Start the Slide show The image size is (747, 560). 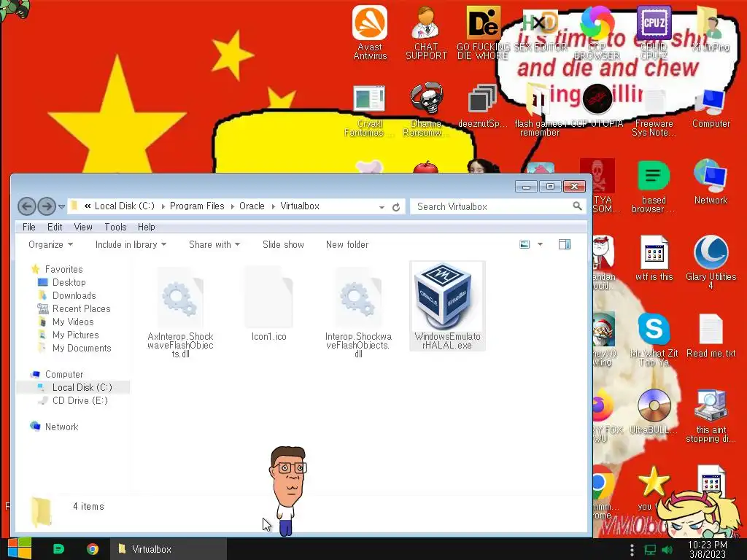tap(283, 244)
